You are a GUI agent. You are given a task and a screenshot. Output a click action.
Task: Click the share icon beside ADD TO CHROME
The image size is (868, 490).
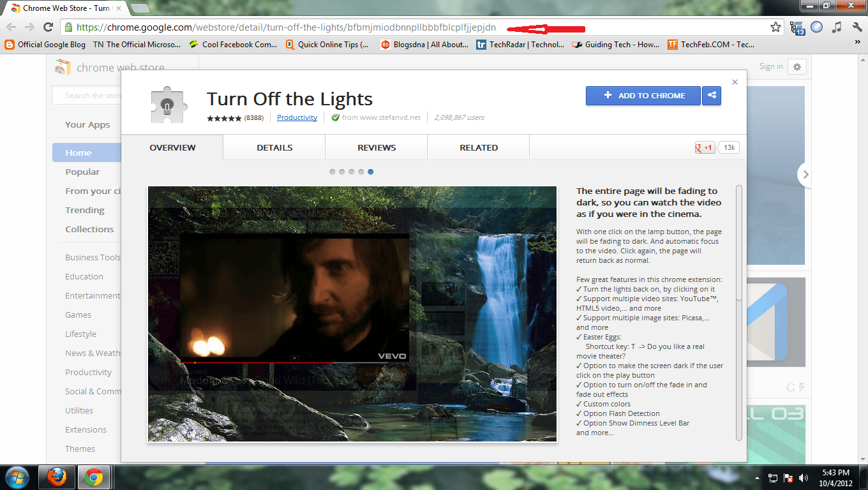[711, 96]
